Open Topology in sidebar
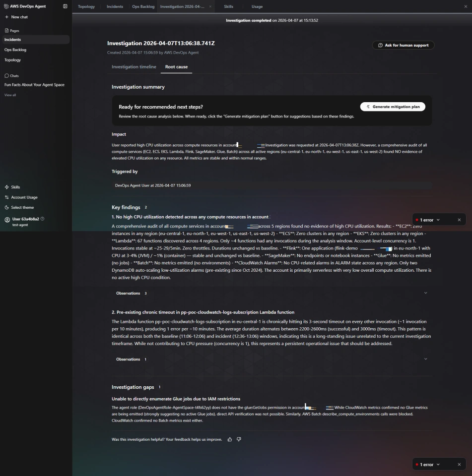The width and height of the screenshot is (472, 476). pyautogui.click(x=12, y=60)
